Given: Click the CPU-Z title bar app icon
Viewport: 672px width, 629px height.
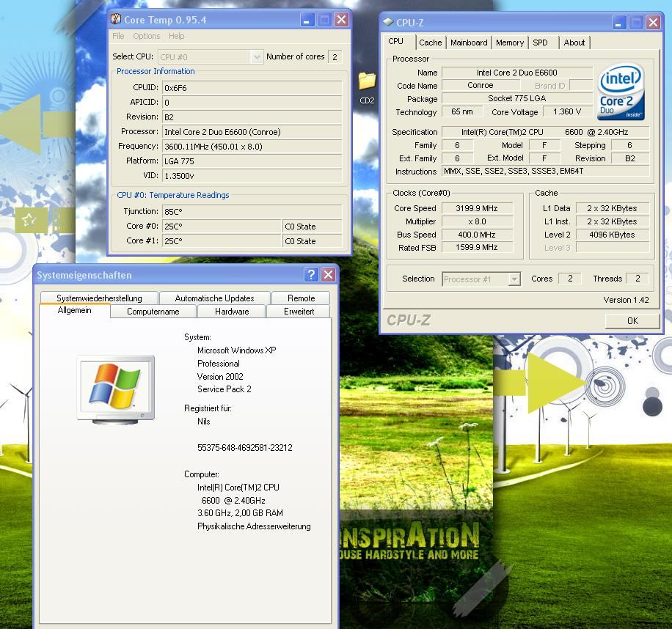Looking at the screenshot, I should (x=388, y=22).
